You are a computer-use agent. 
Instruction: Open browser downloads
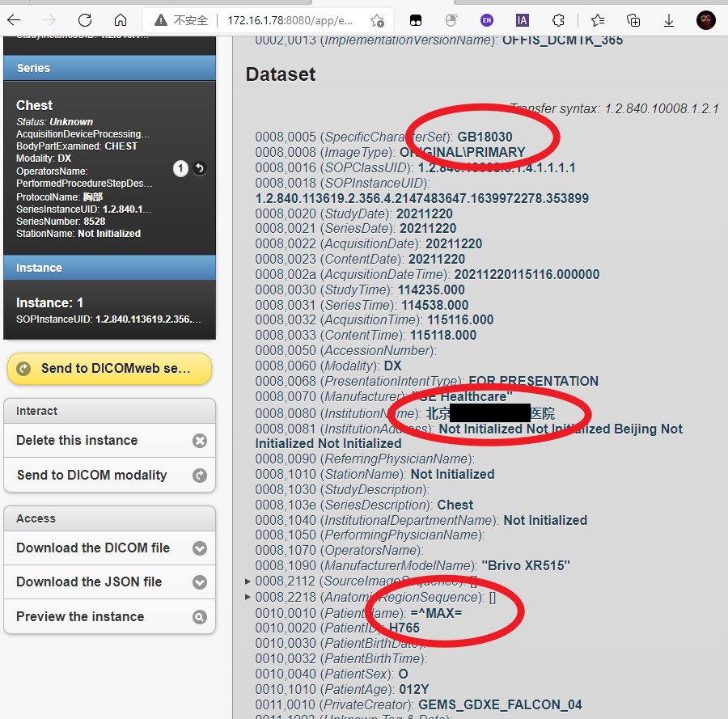tap(669, 20)
